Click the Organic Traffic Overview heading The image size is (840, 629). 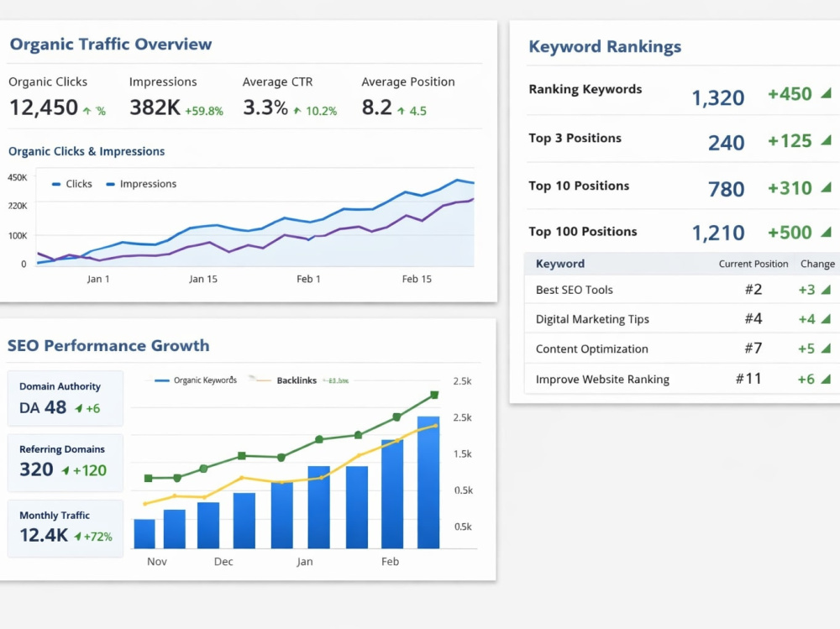coord(111,44)
